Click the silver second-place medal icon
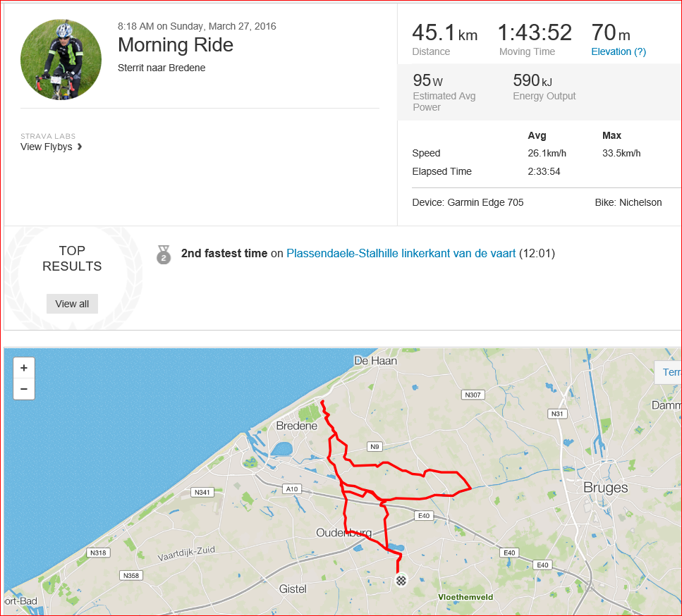682x616 pixels. (164, 254)
